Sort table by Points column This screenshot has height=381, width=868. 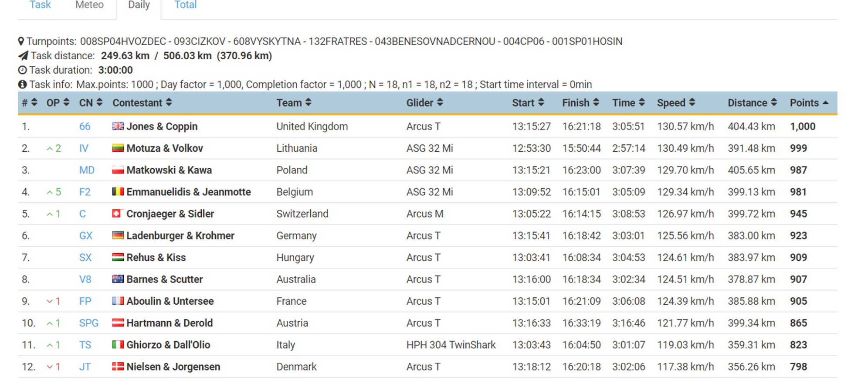tap(809, 103)
